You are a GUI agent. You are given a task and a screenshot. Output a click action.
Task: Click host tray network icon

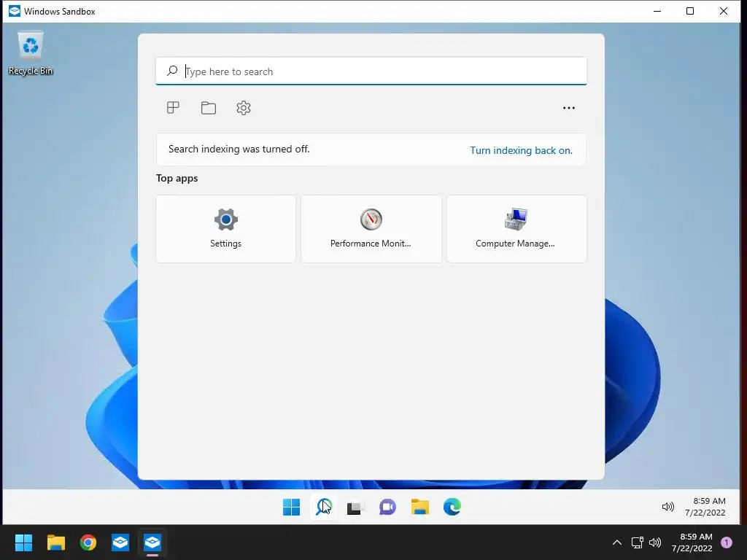[637, 542]
